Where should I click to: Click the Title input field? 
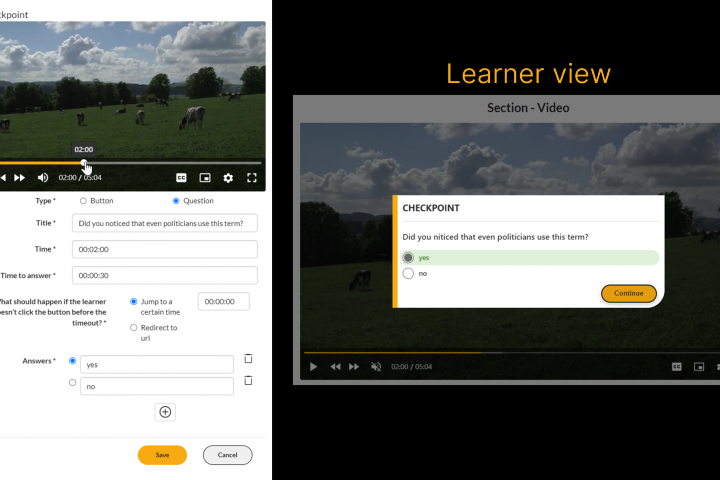(x=164, y=223)
